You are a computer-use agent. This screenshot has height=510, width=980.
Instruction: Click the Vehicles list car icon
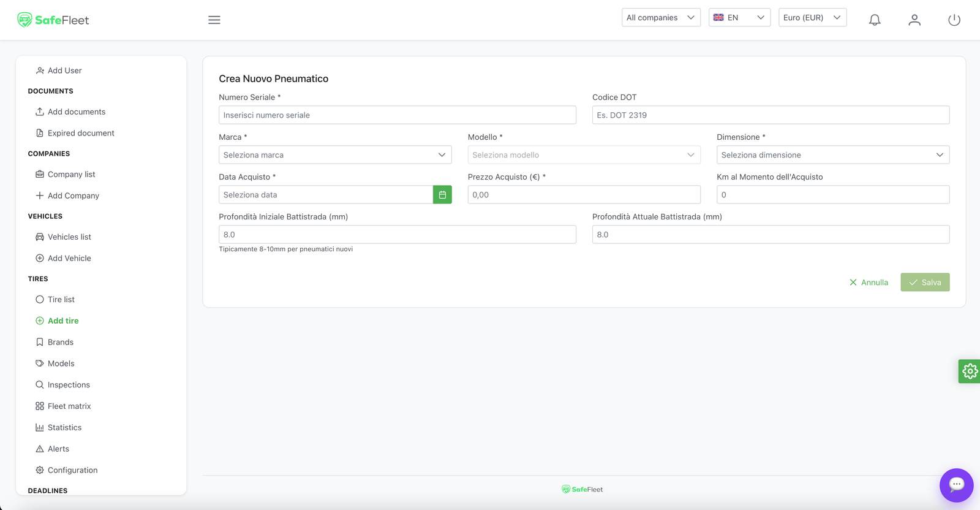pyautogui.click(x=40, y=237)
